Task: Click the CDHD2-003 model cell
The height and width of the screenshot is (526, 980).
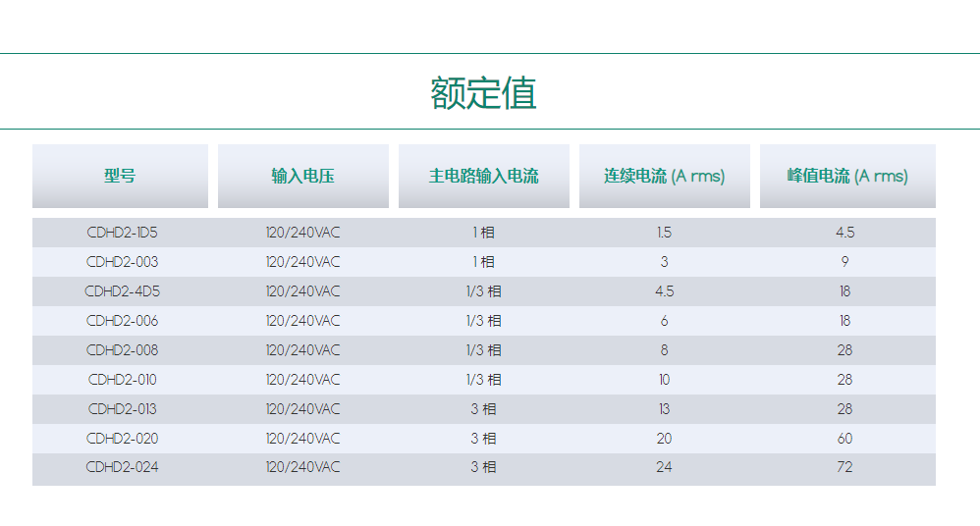Action: click(122, 262)
